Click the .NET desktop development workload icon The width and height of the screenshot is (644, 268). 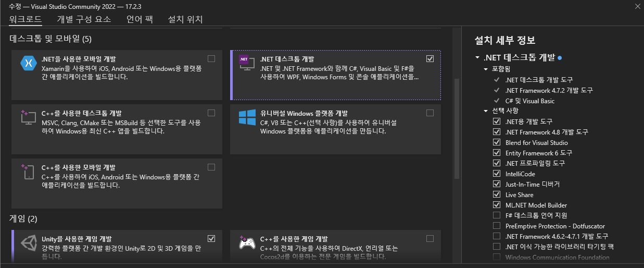coord(246,63)
